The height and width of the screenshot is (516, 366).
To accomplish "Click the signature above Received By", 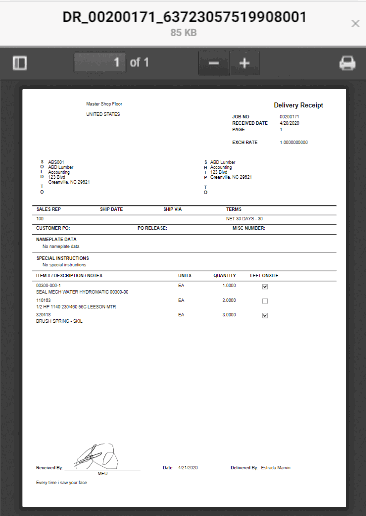I will [97, 456].
